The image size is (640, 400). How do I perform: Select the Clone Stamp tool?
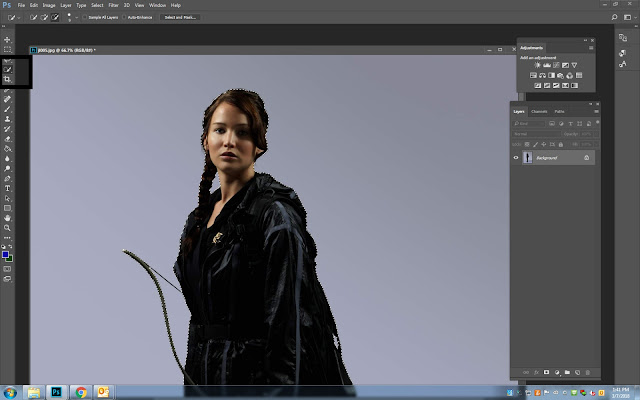(x=7, y=119)
